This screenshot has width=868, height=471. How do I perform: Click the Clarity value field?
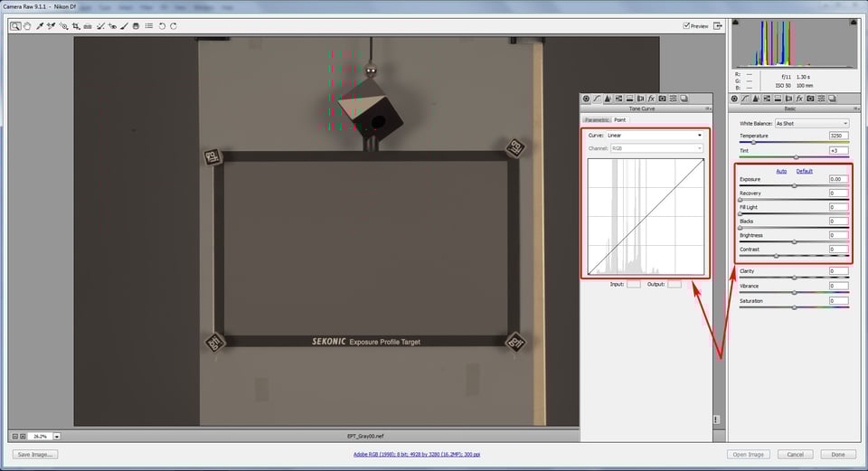(839, 271)
